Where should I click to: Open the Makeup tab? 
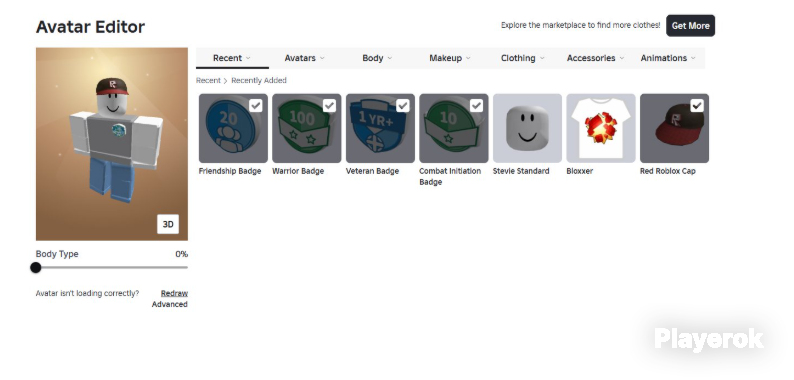pos(450,58)
